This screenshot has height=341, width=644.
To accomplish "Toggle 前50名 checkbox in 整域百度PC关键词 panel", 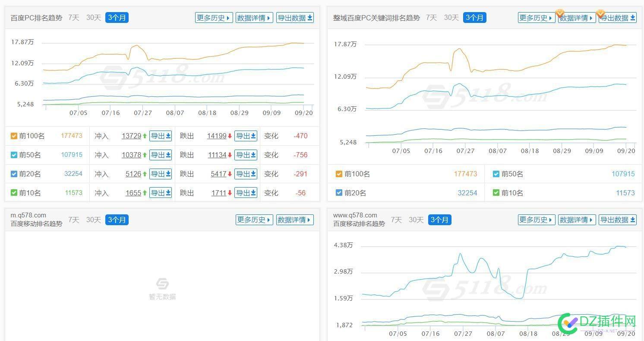I will click(x=496, y=174).
